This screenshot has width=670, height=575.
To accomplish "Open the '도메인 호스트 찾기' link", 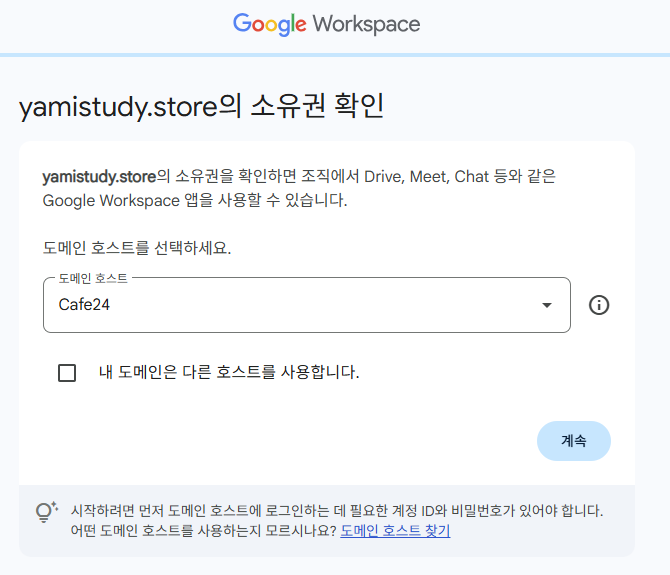I will tap(395, 531).
